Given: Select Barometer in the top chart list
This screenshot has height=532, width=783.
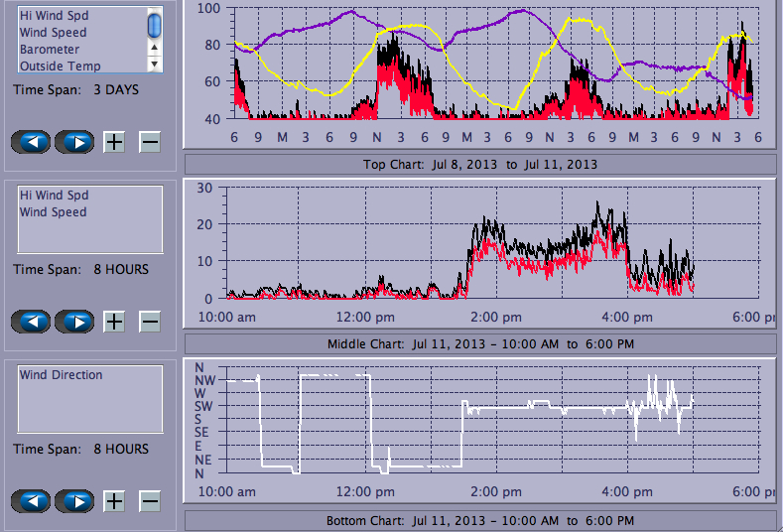Looking at the screenshot, I should (x=50, y=50).
